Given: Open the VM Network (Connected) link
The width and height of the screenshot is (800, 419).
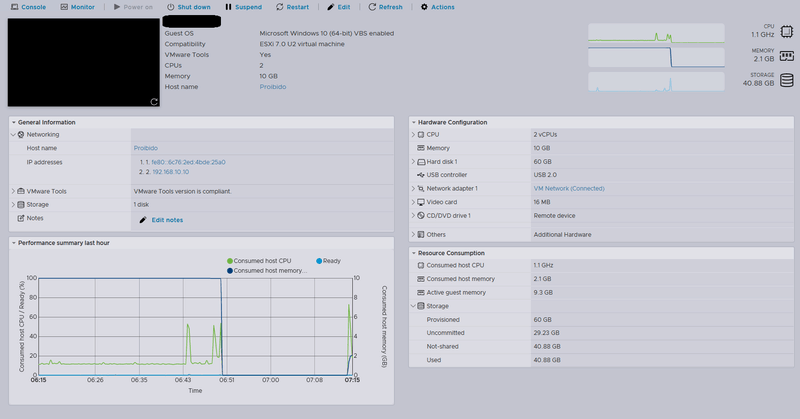Looking at the screenshot, I should (569, 188).
